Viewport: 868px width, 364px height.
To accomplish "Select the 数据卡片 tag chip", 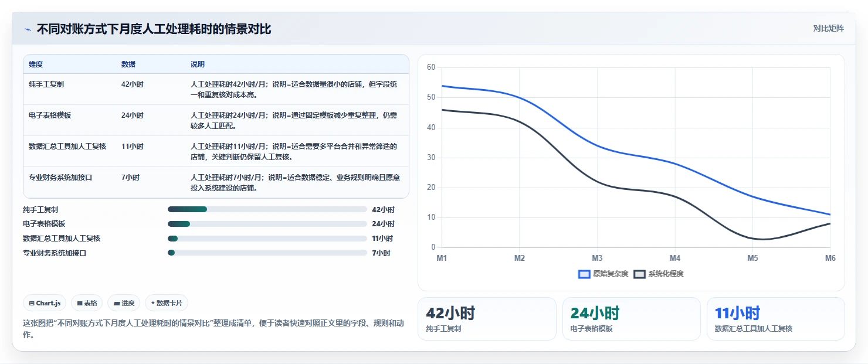I will [x=167, y=303].
